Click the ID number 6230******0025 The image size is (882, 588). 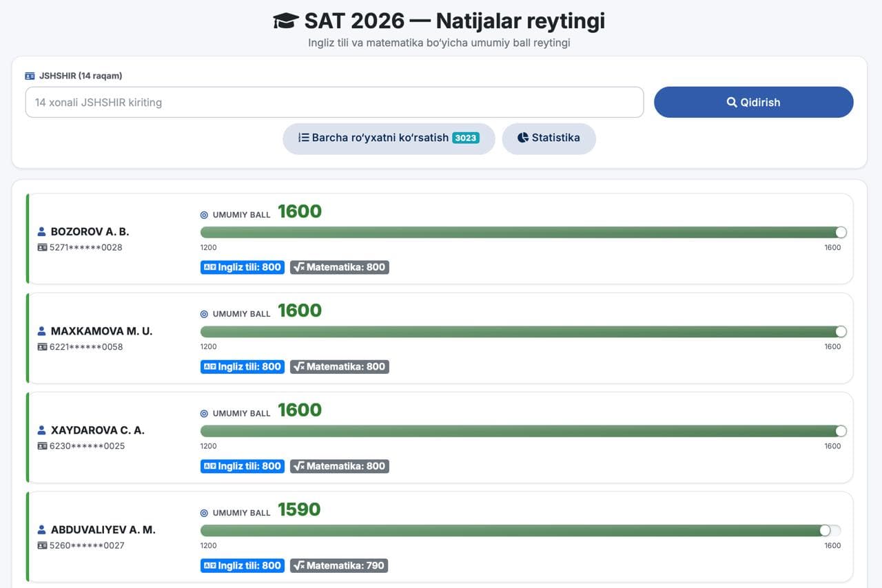[x=87, y=446]
